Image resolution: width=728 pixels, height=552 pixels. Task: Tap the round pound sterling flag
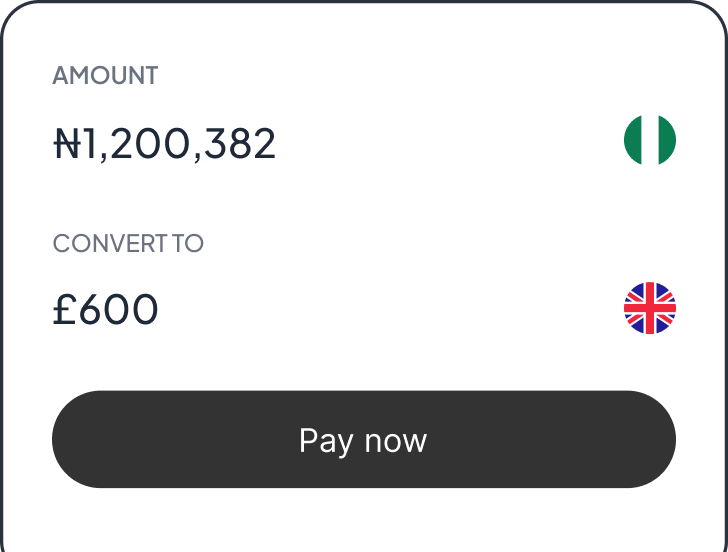click(650, 308)
